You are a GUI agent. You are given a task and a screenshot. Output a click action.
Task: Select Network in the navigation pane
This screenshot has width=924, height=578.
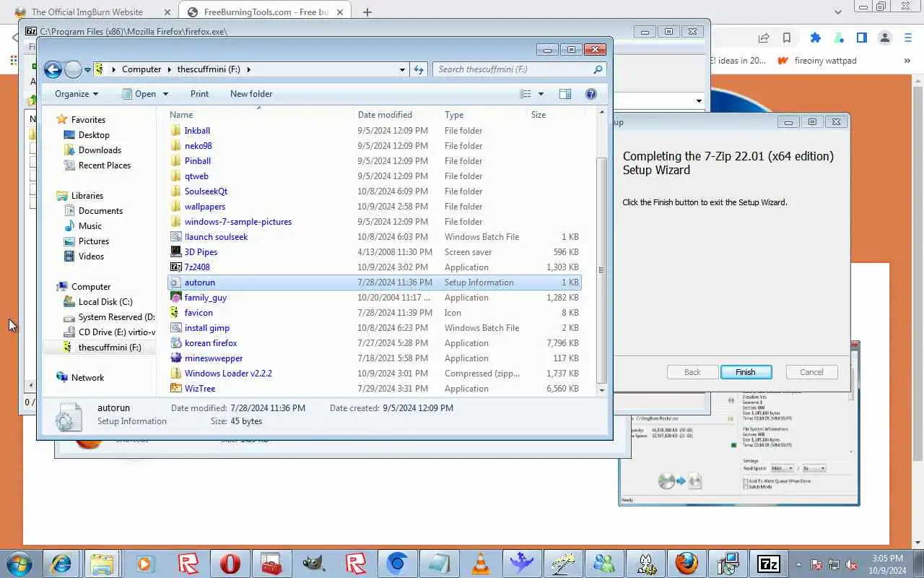pyautogui.click(x=87, y=378)
